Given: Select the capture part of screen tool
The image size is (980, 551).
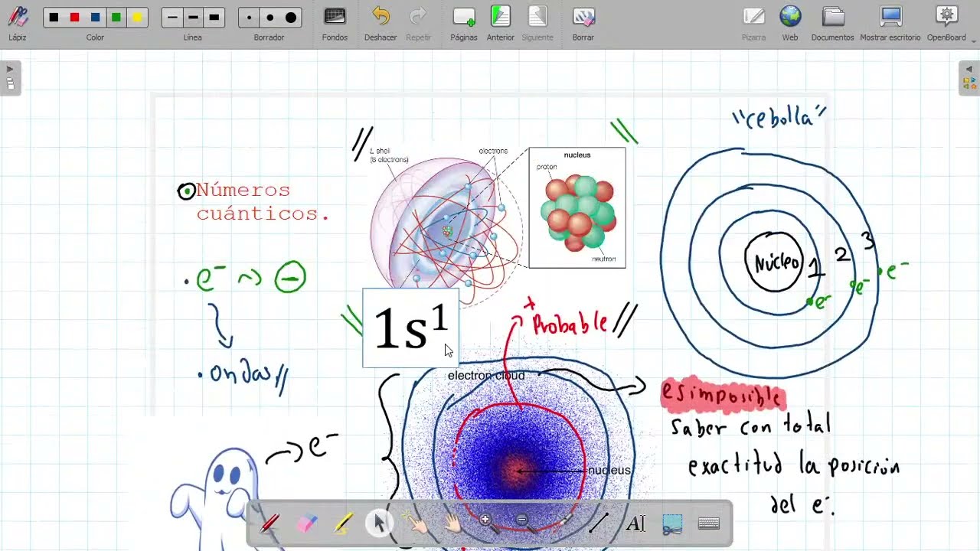Looking at the screenshot, I should 672,523.
